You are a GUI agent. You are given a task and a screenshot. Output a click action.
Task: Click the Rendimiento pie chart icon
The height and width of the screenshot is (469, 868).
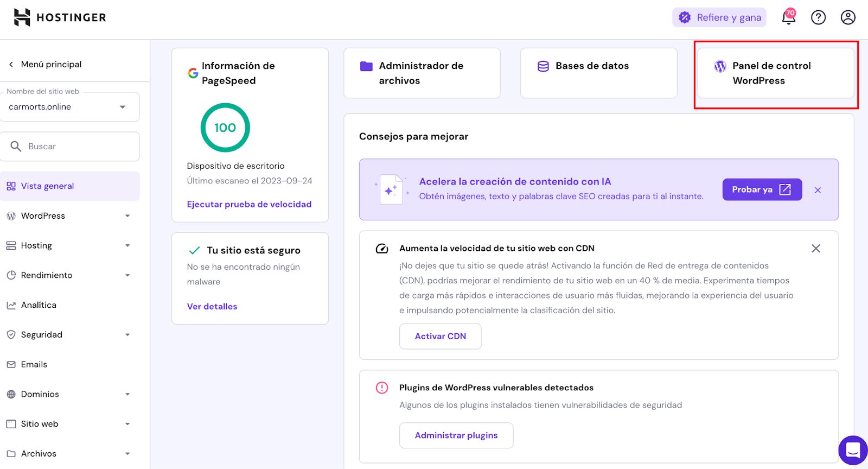point(11,275)
